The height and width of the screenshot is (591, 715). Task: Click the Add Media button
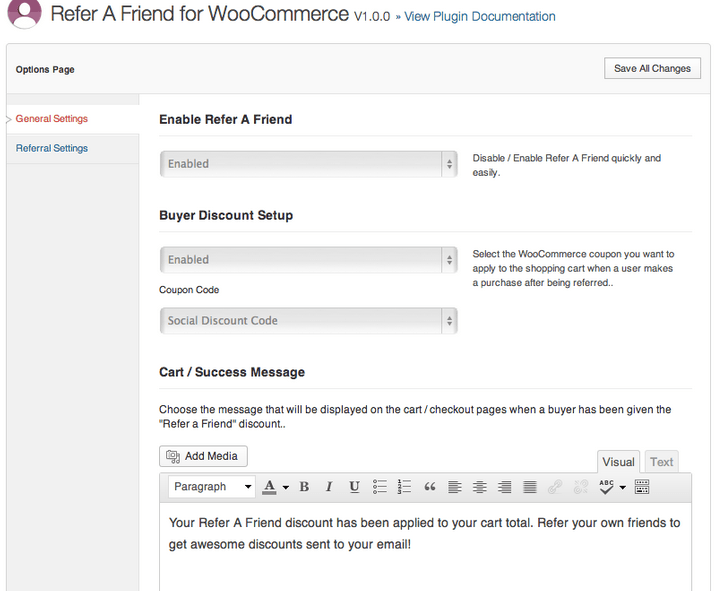tap(203, 456)
